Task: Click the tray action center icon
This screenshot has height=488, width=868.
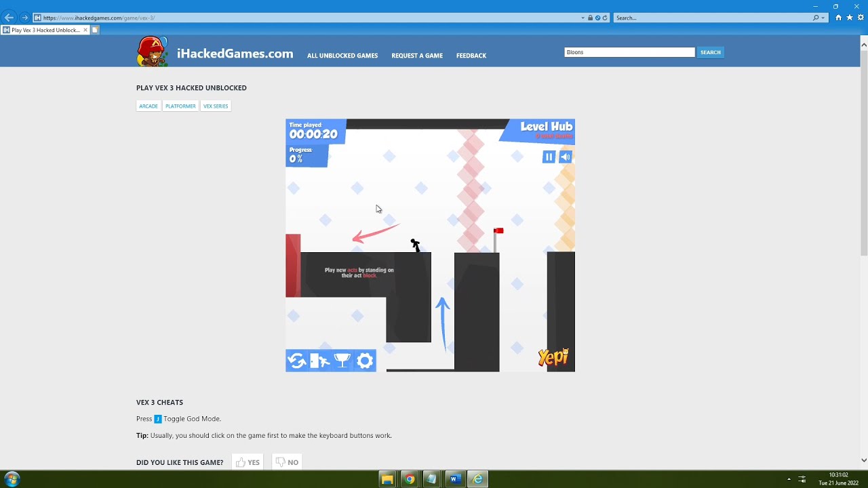Action: pos(802,479)
